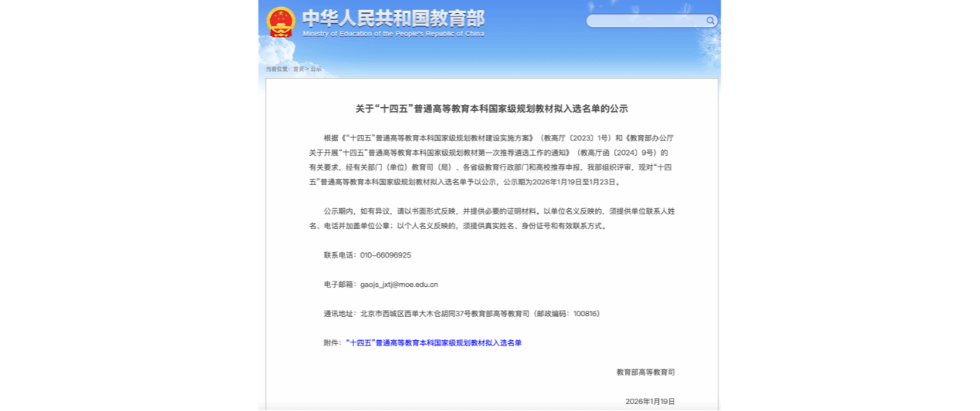Click the phone number 010-66096925
This screenshot has width=980, height=411.
pos(385,255)
